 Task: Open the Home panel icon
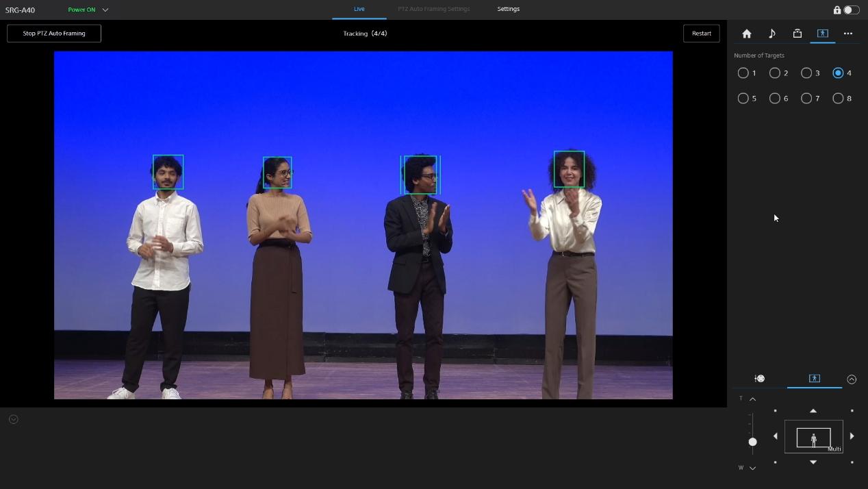747,34
